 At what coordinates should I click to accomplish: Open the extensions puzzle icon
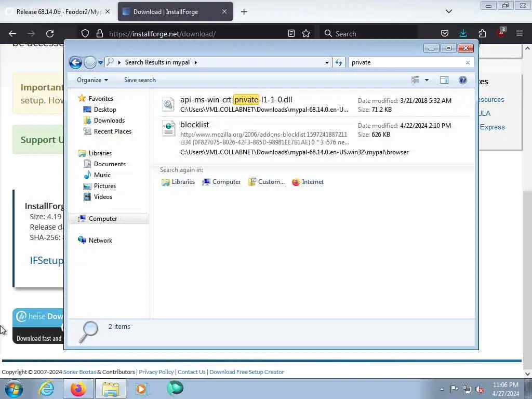coord(482,33)
